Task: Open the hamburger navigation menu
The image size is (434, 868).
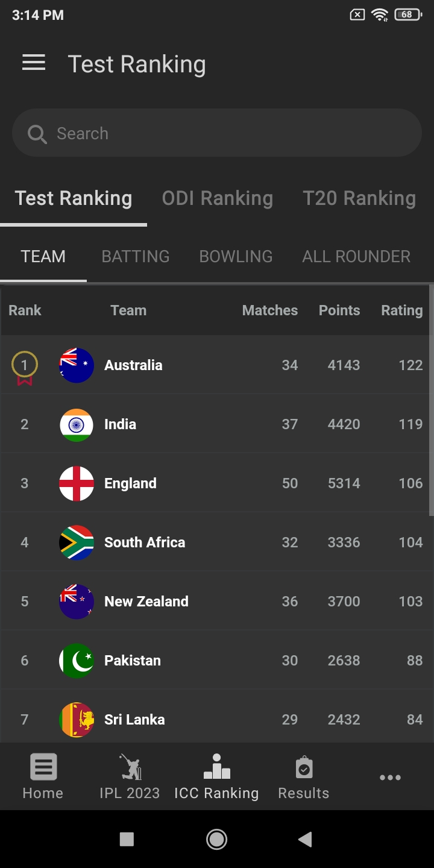Action: pos(34,63)
